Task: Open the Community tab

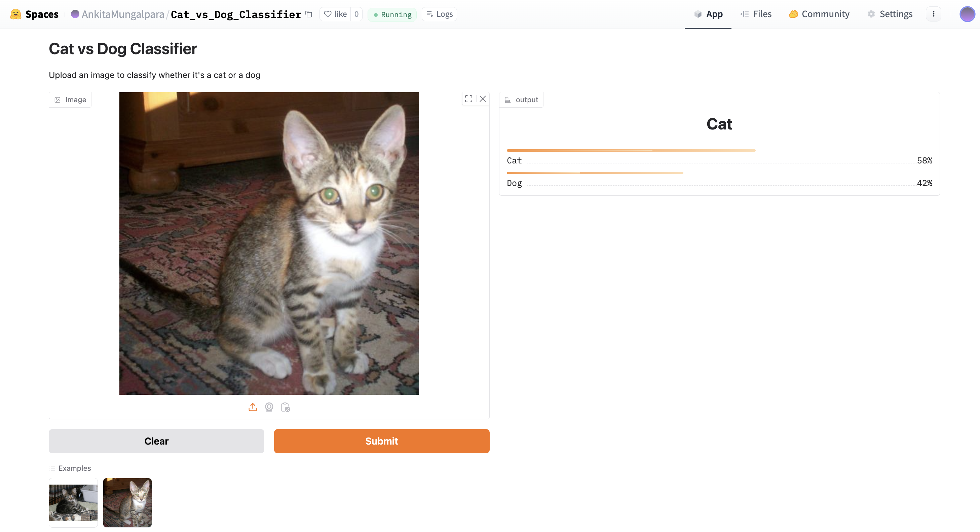Action: pos(819,14)
